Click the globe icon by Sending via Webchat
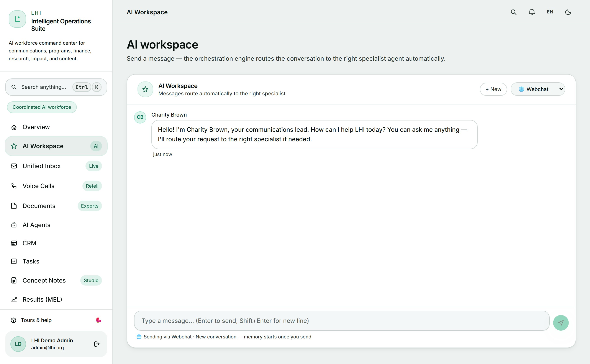Viewport: 590px width, 364px height. pos(139,337)
